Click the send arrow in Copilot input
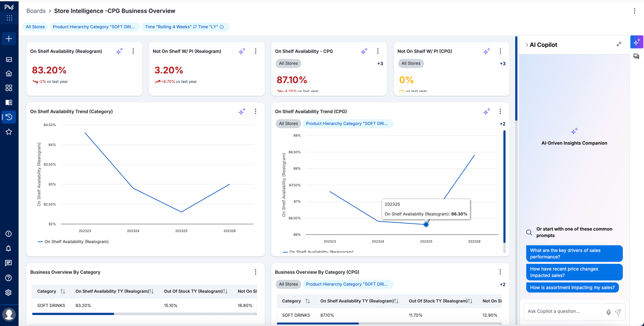 click(618, 312)
